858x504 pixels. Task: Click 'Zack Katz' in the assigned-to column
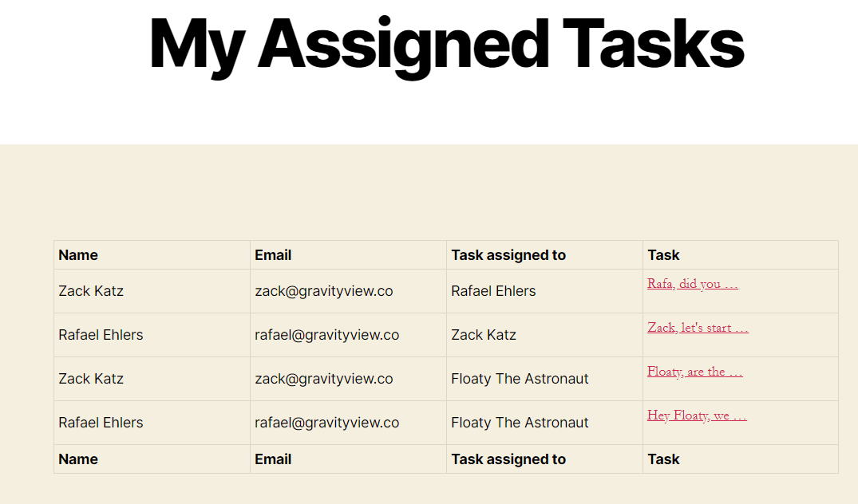484,335
